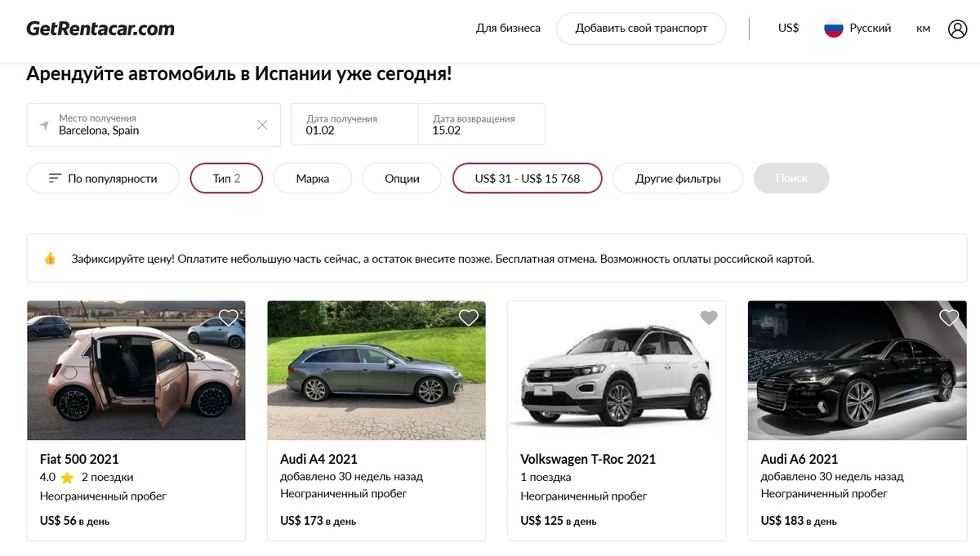Click the sort lines icon beside По популярности
Image resolution: width=980 pixels, height=556 pixels.
(55, 178)
